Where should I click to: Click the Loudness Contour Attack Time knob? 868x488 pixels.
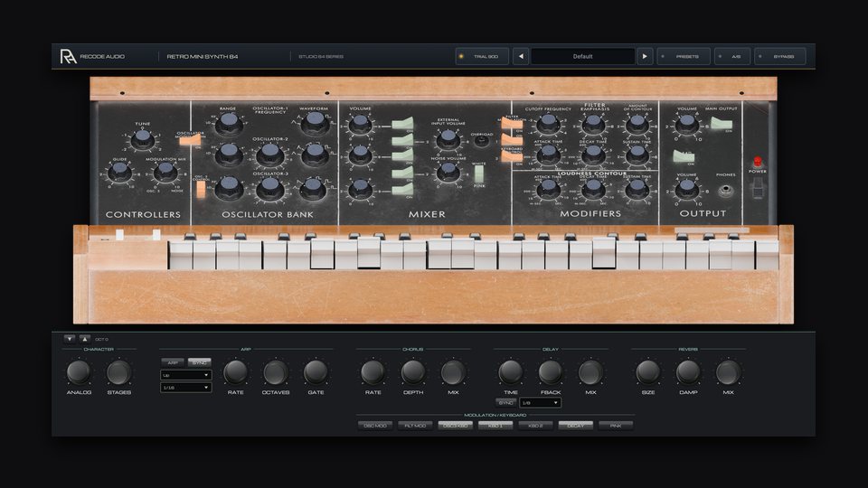[548, 189]
